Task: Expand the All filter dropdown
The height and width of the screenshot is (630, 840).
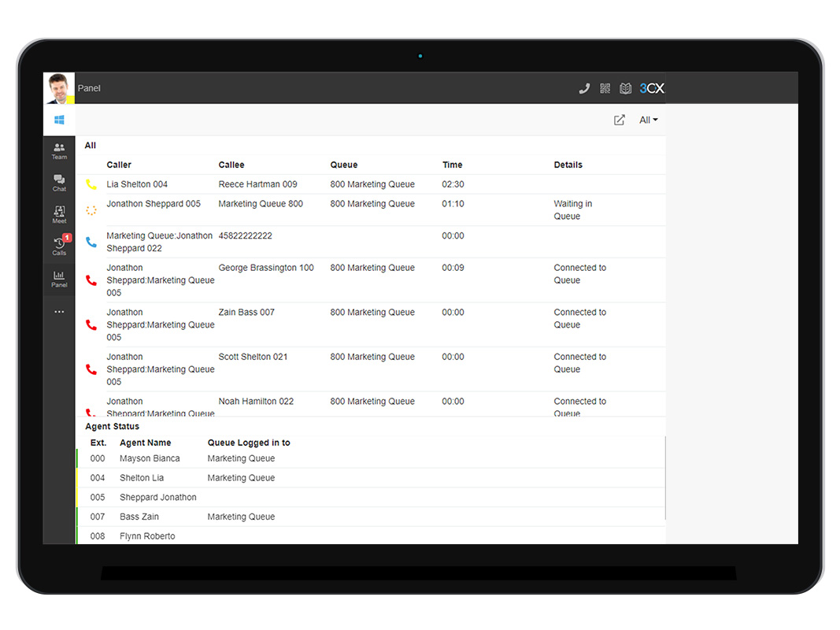Action: click(648, 120)
